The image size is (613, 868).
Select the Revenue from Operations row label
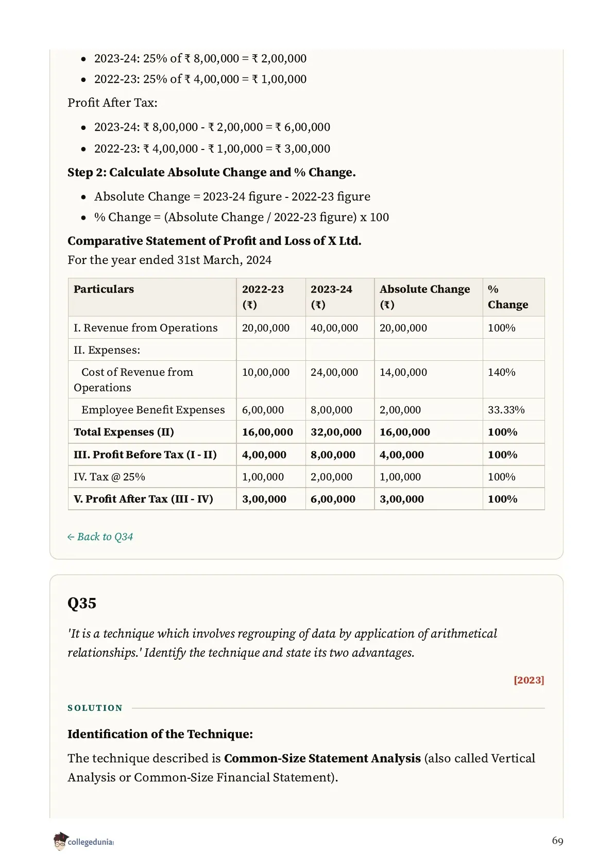click(146, 328)
